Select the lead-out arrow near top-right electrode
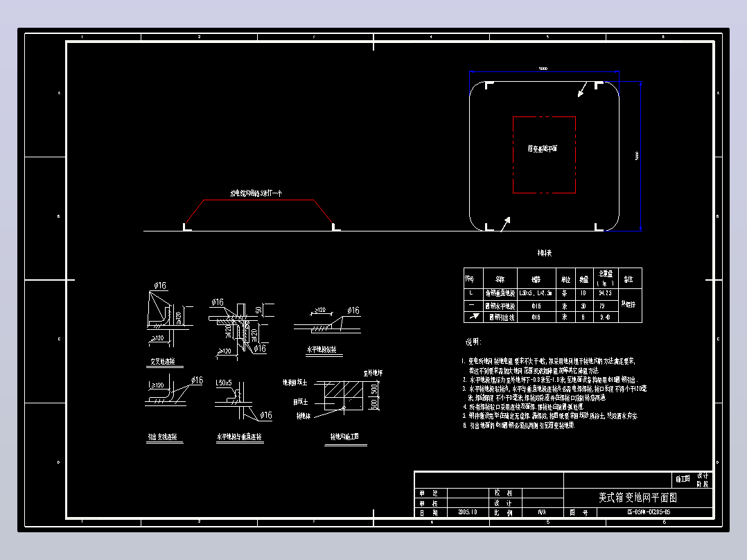Image resolution: width=747 pixels, height=560 pixels. [582, 89]
